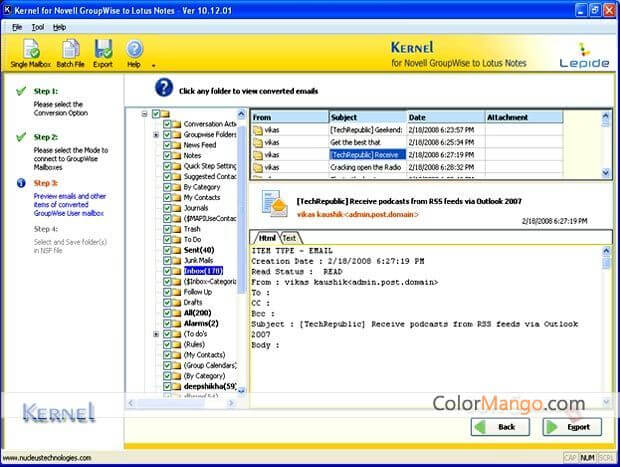This screenshot has height=467, width=620.
Task: Toggle the Alarms(2) folder checkbox
Action: click(167, 323)
